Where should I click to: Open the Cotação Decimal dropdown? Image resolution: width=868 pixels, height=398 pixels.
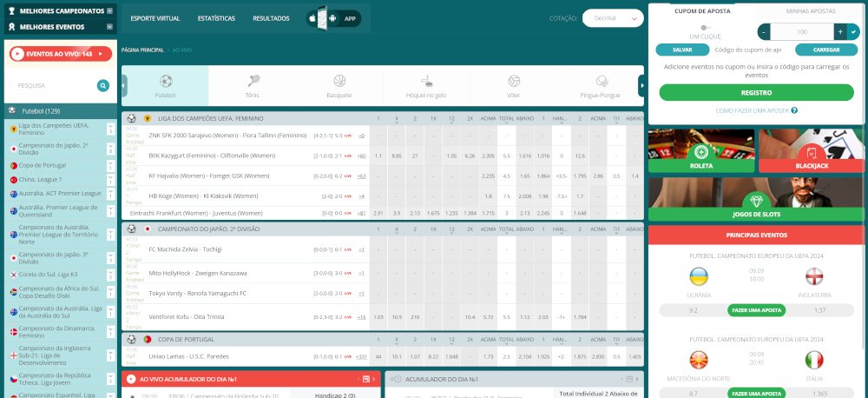(x=612, y=17)
